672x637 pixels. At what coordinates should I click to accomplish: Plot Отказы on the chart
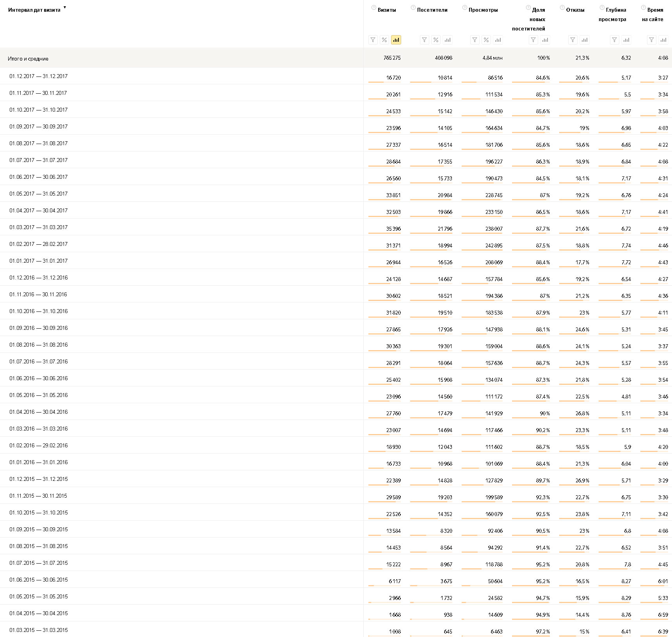585,40
